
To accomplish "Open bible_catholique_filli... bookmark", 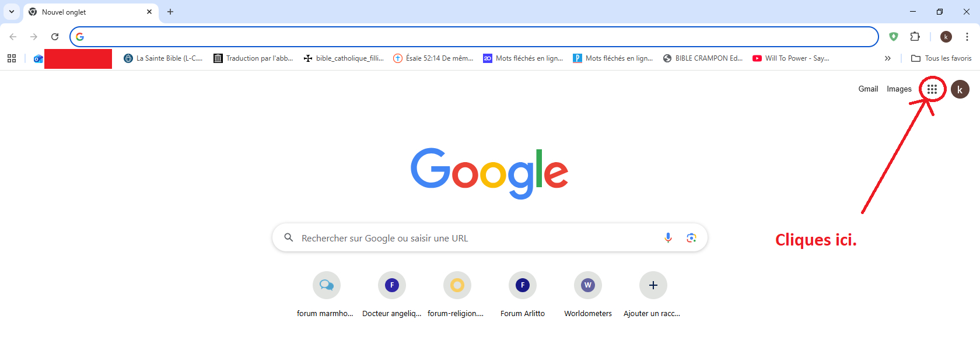I will 344,58.
